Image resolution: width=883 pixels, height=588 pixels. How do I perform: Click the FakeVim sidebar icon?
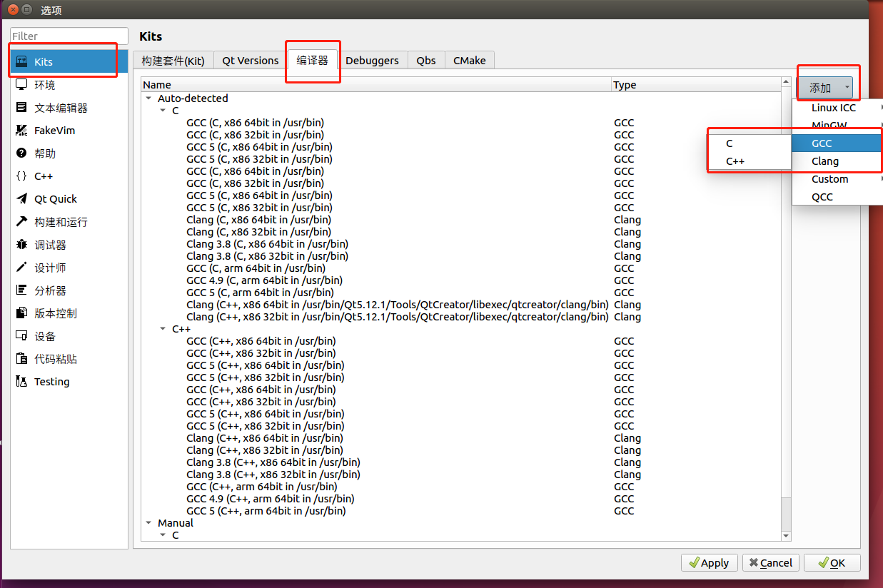point(21,130)
